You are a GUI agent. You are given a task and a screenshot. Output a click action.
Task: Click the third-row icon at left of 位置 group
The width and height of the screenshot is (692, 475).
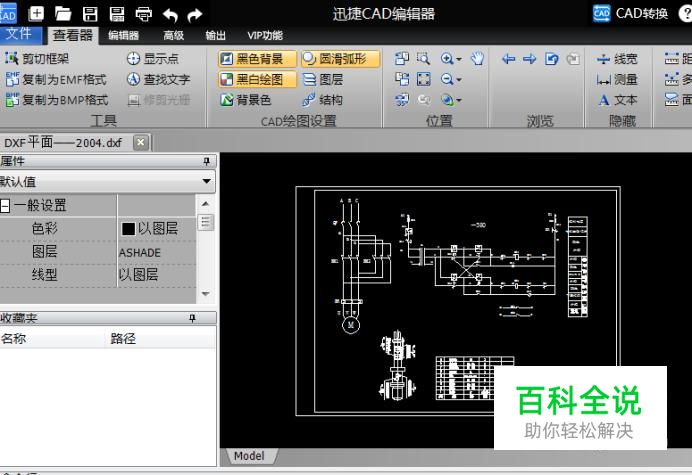[x=402, y=100]
